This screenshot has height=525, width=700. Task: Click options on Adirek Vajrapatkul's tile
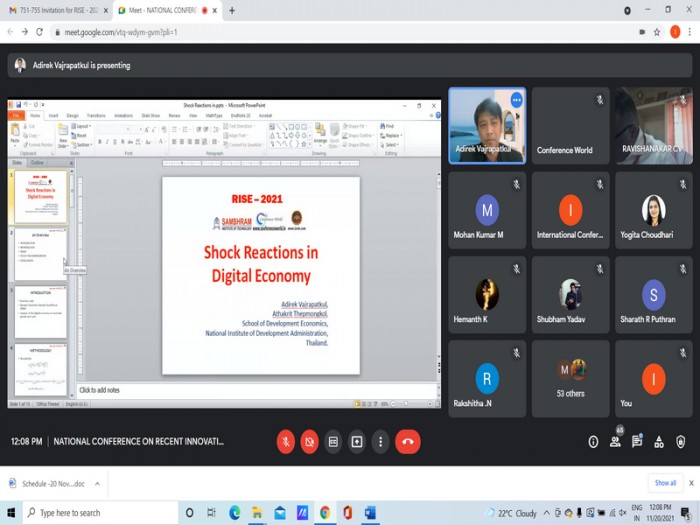point(516,100)
